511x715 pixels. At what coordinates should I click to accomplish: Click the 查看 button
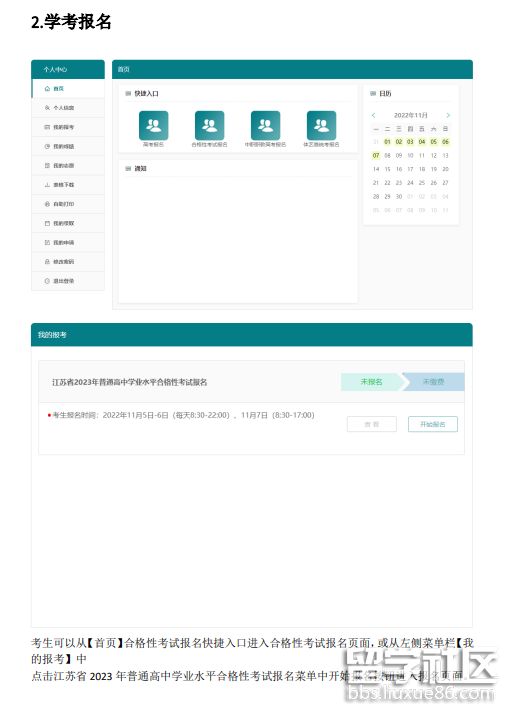tap(372, 424)
